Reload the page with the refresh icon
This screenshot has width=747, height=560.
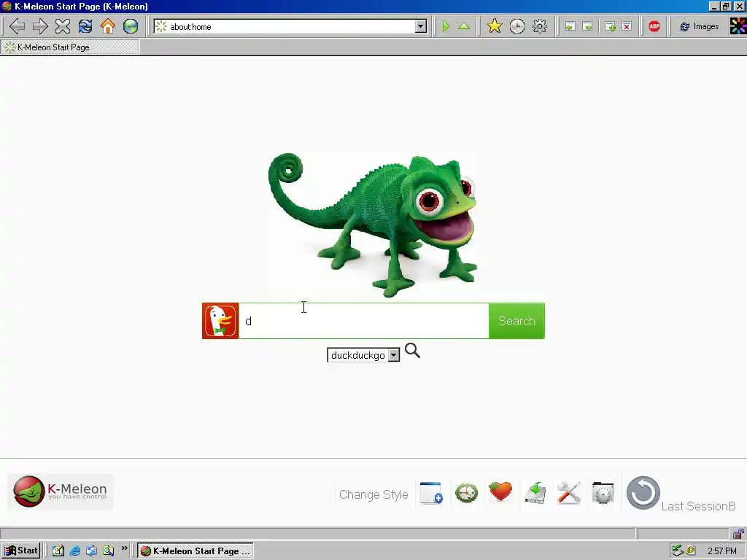85,26
